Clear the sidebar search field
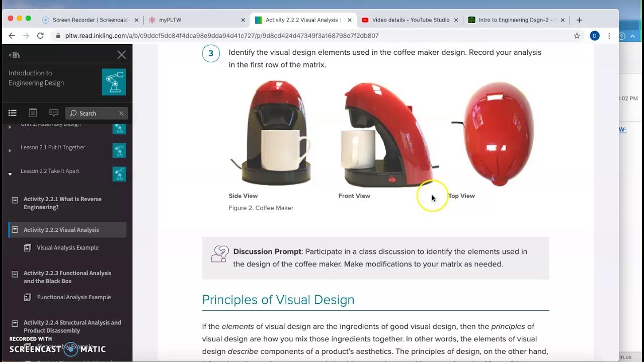This screenshot has height=362, width=644. [121, 114]
